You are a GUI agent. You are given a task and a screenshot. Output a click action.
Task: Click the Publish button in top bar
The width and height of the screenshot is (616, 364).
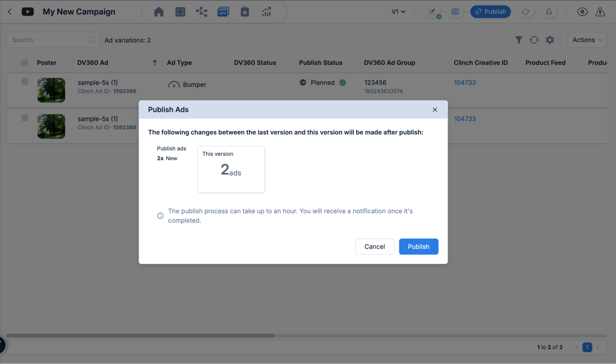490,12
